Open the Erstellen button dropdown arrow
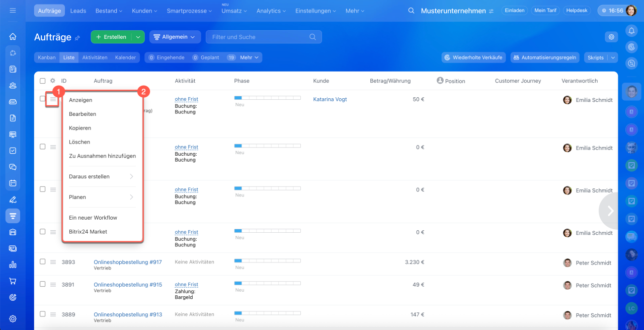 tap(138, 37)
